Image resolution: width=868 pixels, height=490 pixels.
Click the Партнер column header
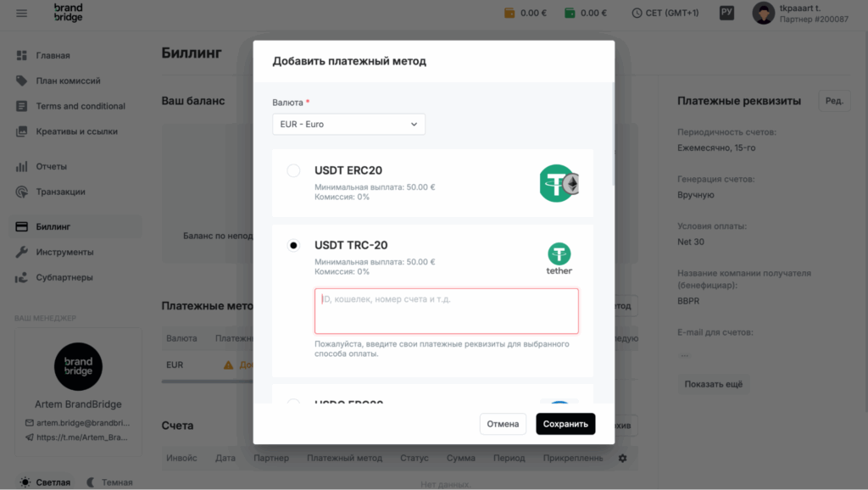pos(271,459)
